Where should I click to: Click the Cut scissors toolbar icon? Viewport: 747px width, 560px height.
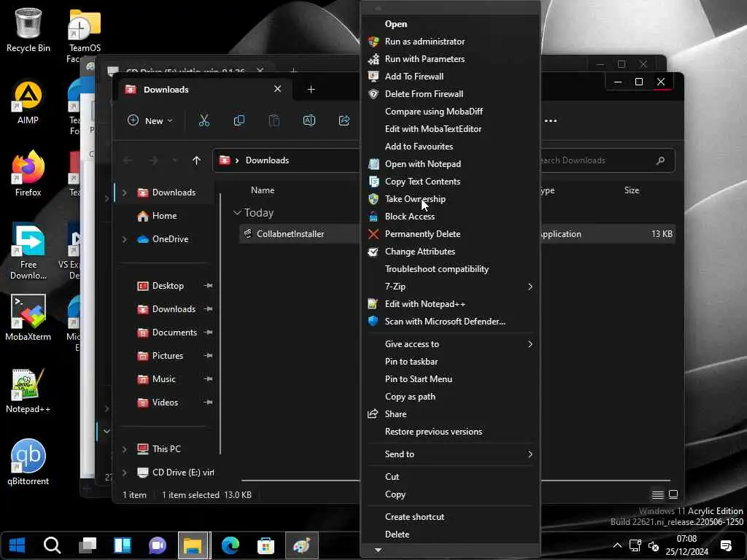pyautogui.click(x=204, y=120)
